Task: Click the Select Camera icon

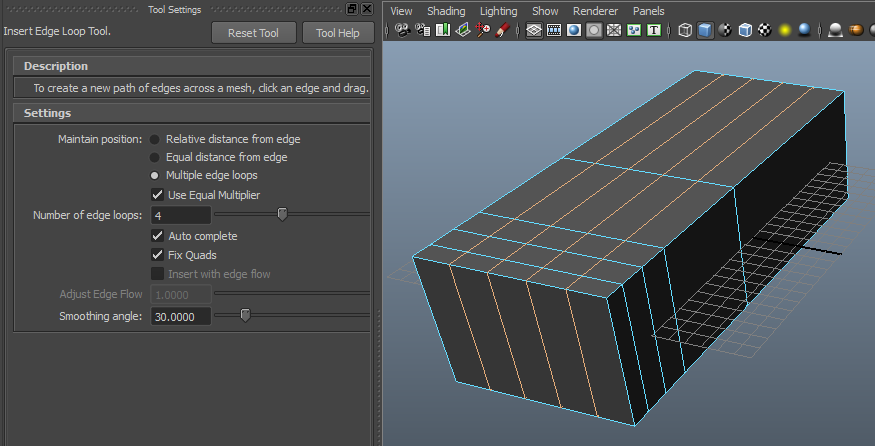Action: point(402,30)
